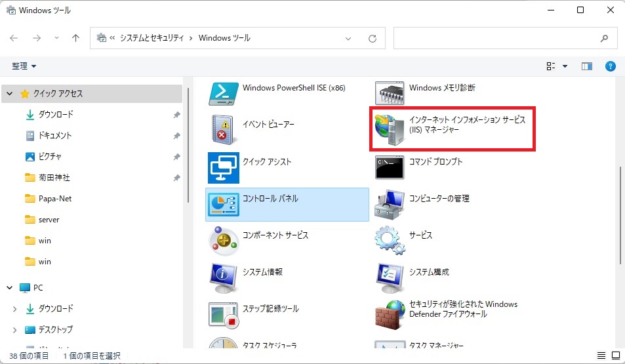Go up one folder level
The width and height of the screenshot is (625, 364).
[x=75, y=38]
